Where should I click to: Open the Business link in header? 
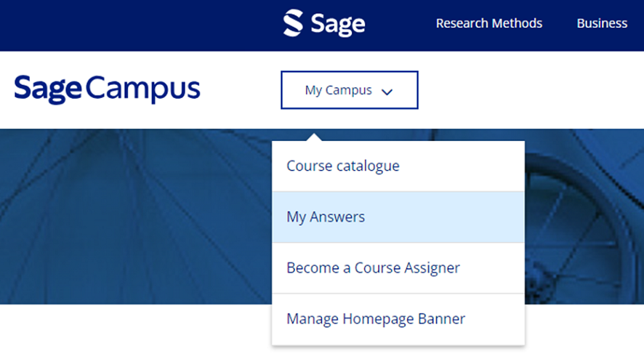tap(602, 23)
